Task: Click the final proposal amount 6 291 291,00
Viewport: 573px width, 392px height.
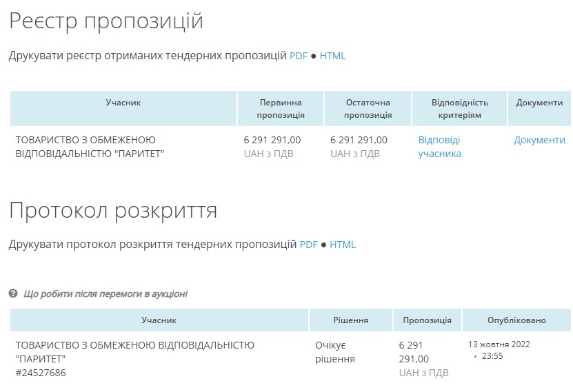Action: pos(359,140)
